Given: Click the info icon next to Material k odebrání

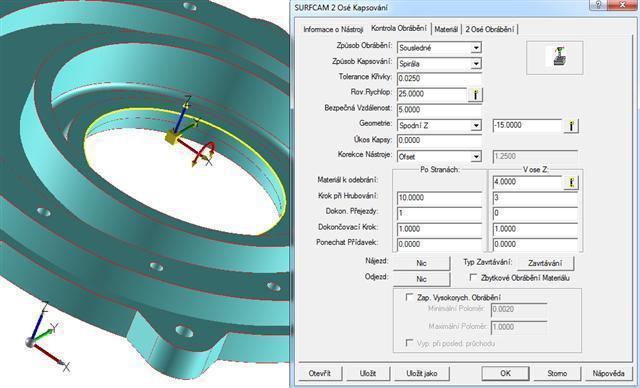Looking at the screenshot, I should click(571, 182).
